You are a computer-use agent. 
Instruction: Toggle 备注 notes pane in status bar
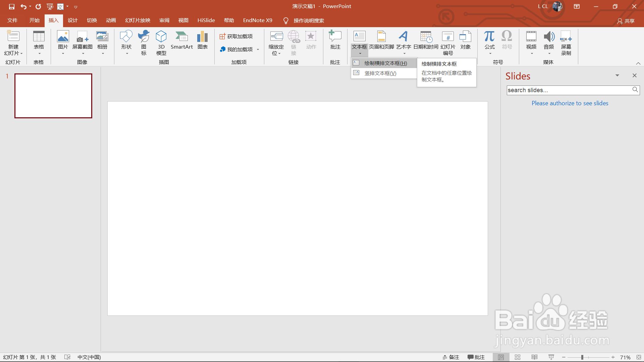[451, 357]
